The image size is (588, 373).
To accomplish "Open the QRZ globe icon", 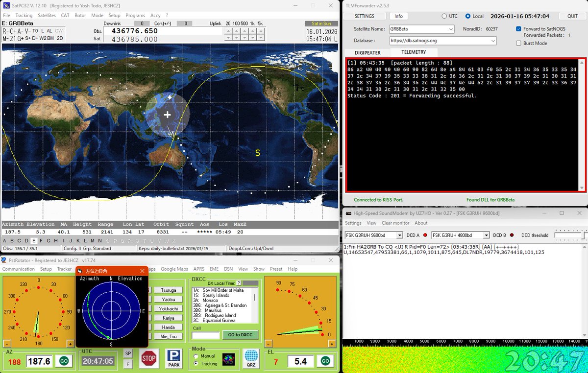I will [251, 358].
